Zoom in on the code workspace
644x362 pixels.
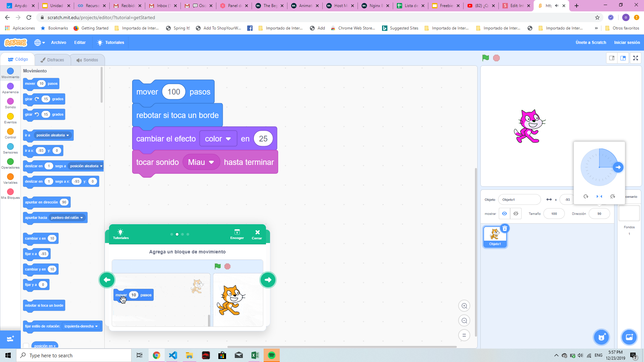[x=464, y=306]
